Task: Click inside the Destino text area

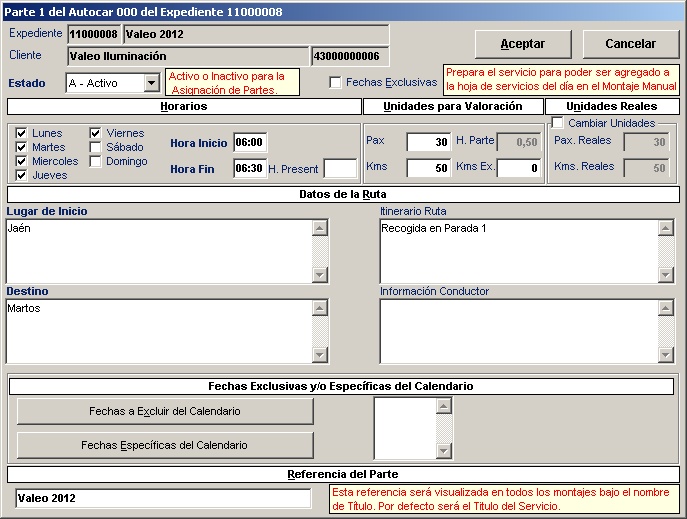Action: tap(159, 332)
